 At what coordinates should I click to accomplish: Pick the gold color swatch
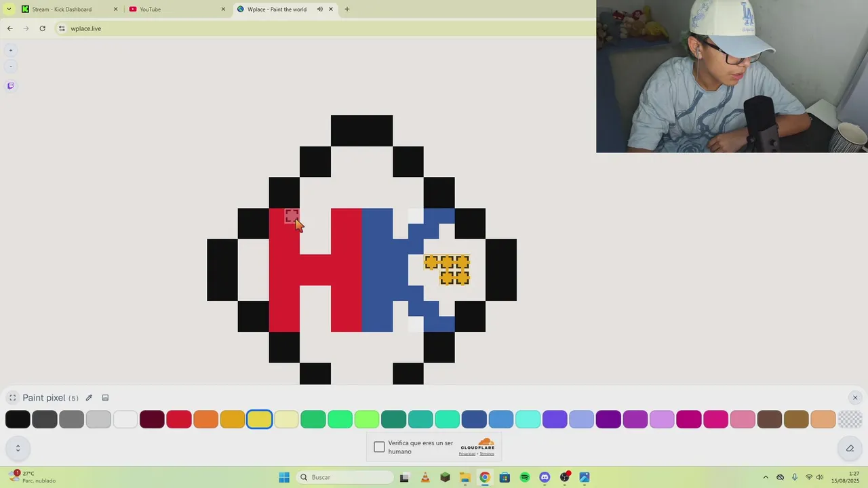233,420
